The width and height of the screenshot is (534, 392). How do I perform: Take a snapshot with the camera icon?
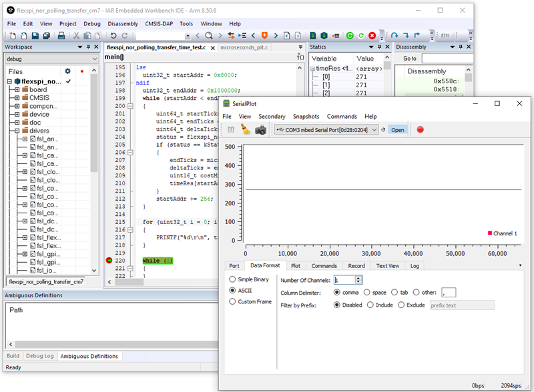[x=261, y=129]
